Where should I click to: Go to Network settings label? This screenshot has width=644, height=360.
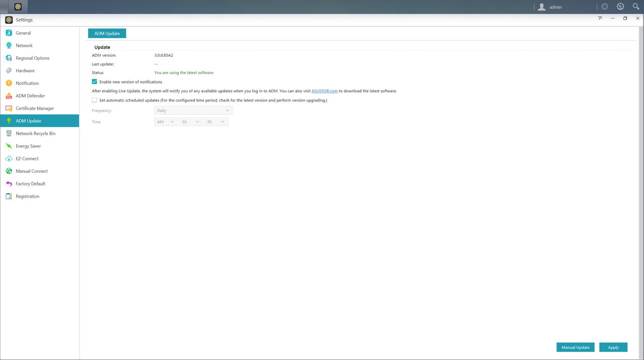coord(24,46)
